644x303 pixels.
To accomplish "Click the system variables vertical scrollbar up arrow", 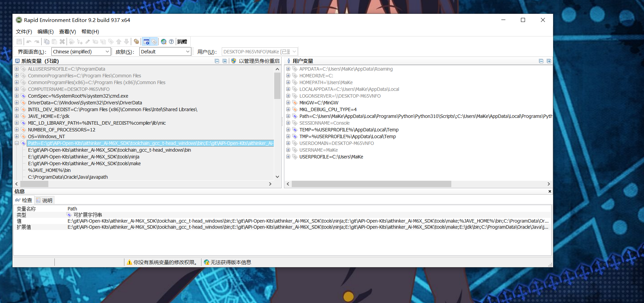I will click(278, 69).
